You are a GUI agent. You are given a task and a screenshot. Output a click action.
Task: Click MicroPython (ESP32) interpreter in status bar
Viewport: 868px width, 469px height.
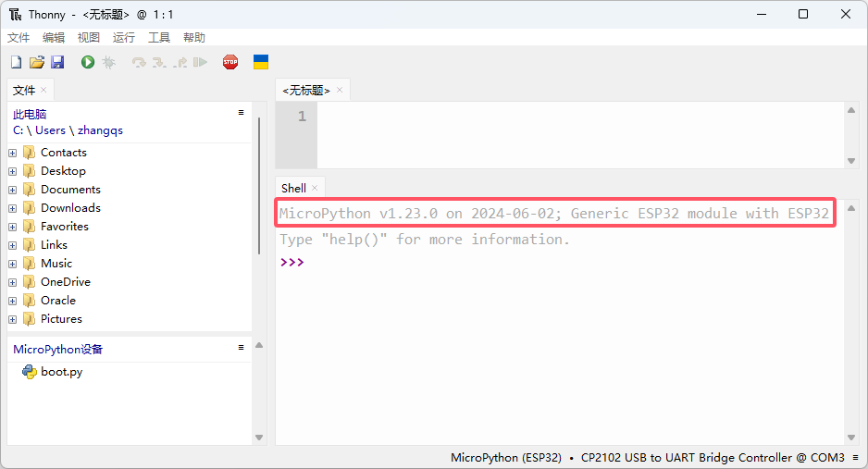[x=506, y=457]
